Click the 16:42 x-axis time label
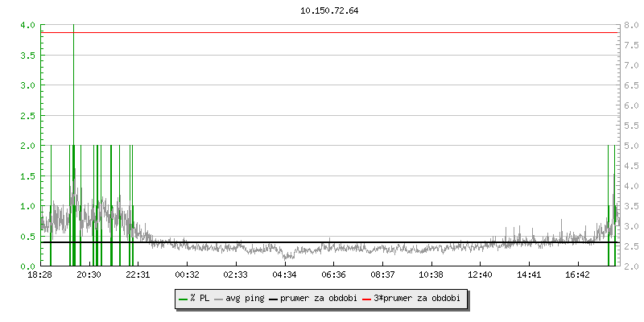 578,275
